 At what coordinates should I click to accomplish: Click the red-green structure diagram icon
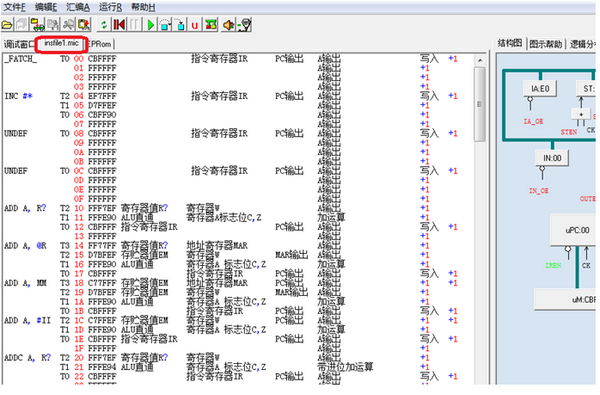210,25
